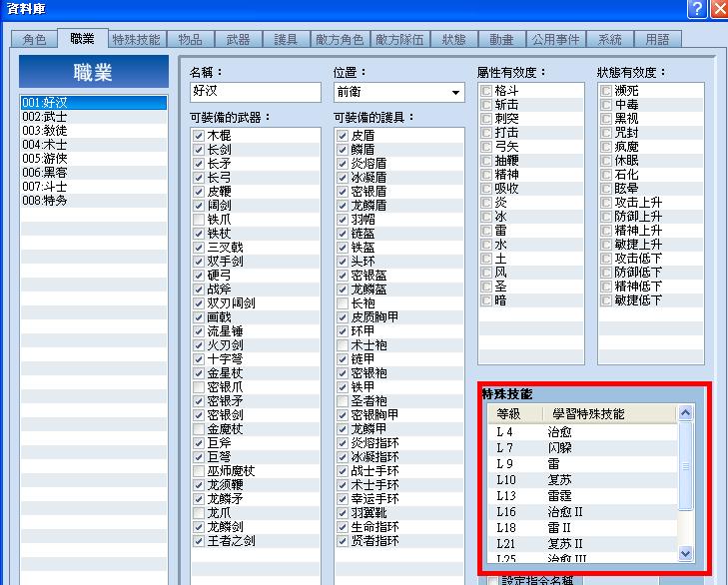Screen dimensions: 728x585
Task: Select class 007:斗士 in the list
Action: point(93,186)
